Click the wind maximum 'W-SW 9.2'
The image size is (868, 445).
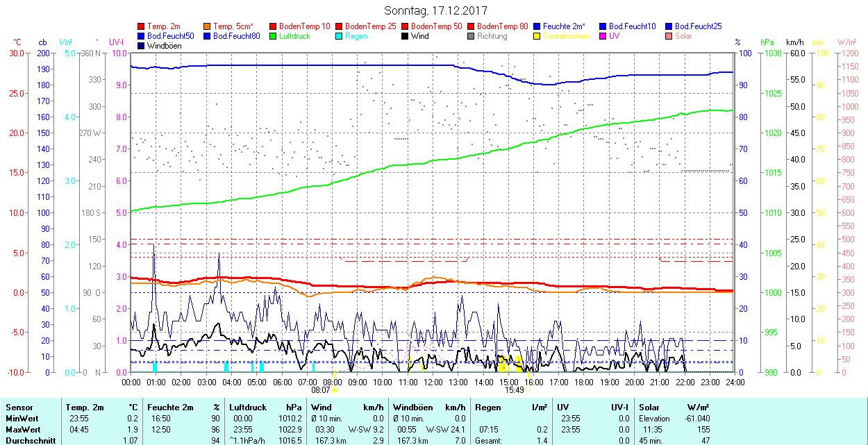coord(367,430)
